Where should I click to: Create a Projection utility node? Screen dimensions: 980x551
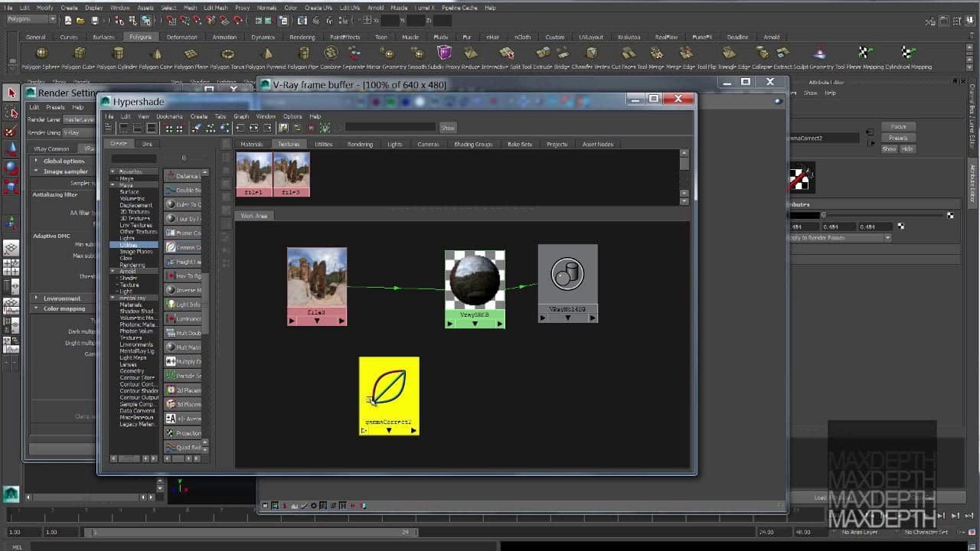[182, 433]
